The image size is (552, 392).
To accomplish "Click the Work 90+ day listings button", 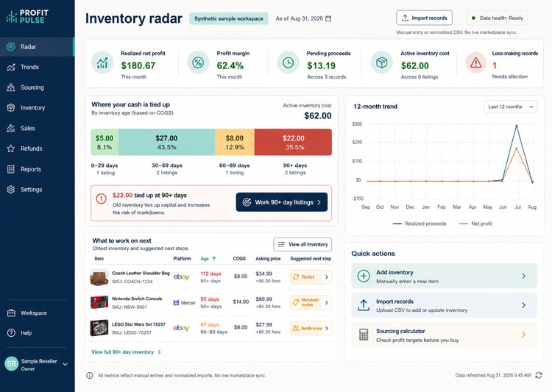I will [282, 202].
